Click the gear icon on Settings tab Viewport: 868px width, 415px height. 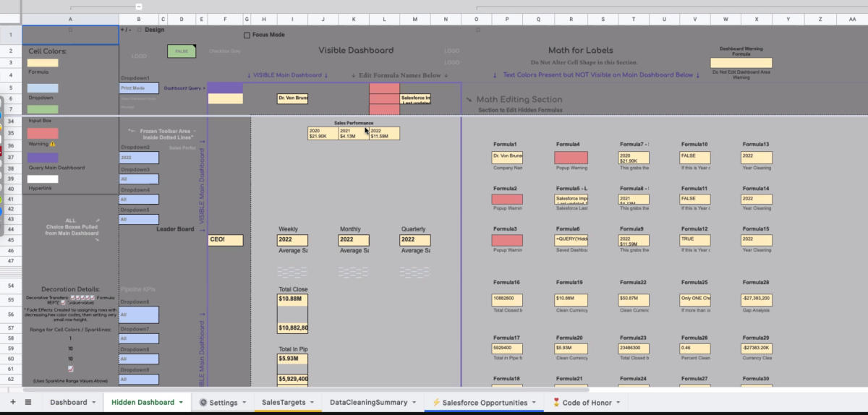(203, 402)
